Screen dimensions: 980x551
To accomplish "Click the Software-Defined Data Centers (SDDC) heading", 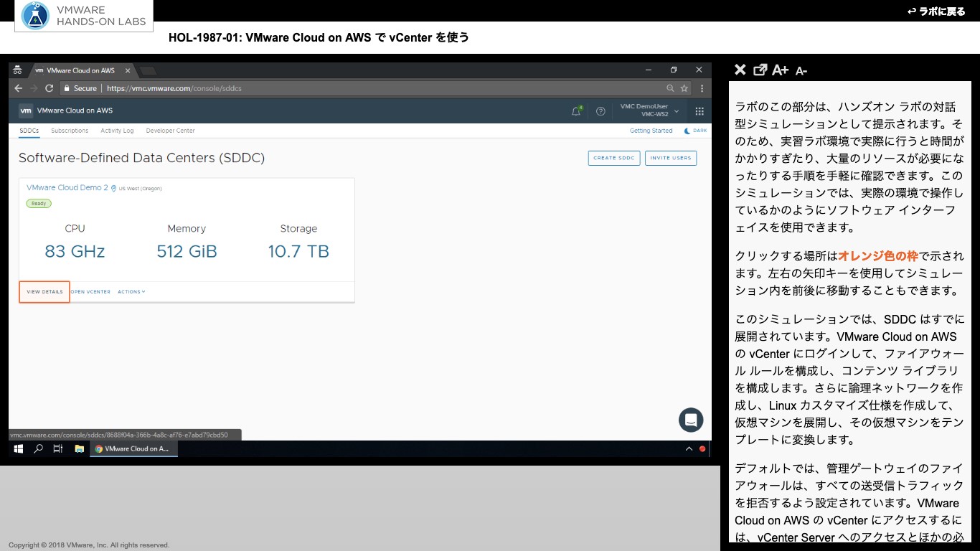I will coord(141,158).
